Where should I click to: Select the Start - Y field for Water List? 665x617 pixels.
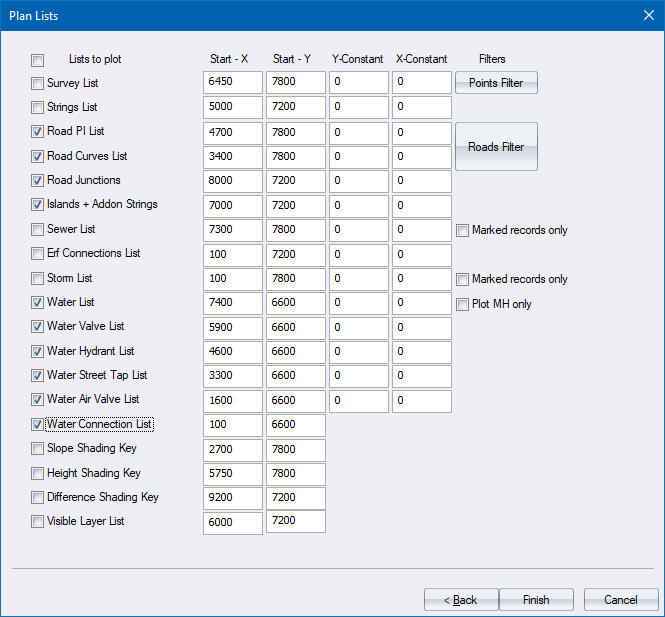pyautogui.click(x=295, y=304)
